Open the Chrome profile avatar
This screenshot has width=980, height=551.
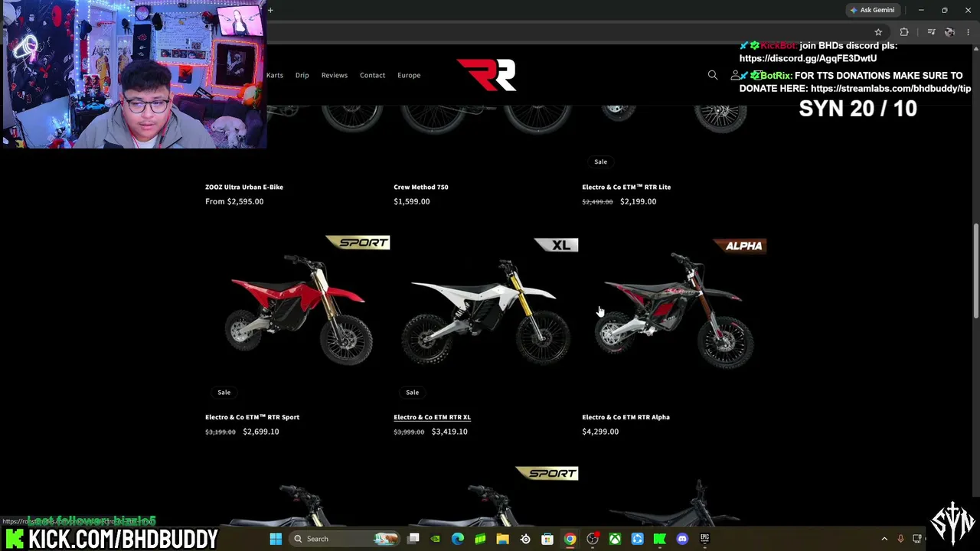click(x=949, y=32)
